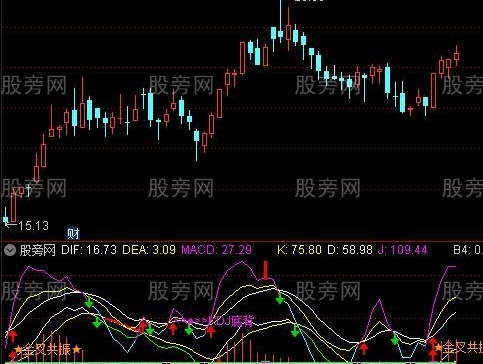Click the K: 75.80 readout

pyautogui.click(x=299, y=250)
